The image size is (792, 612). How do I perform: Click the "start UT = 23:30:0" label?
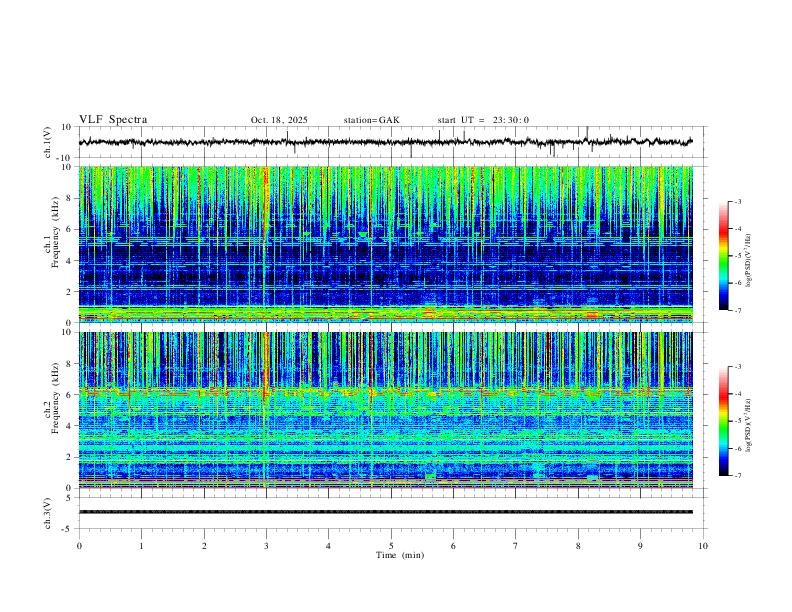[483, 120]
